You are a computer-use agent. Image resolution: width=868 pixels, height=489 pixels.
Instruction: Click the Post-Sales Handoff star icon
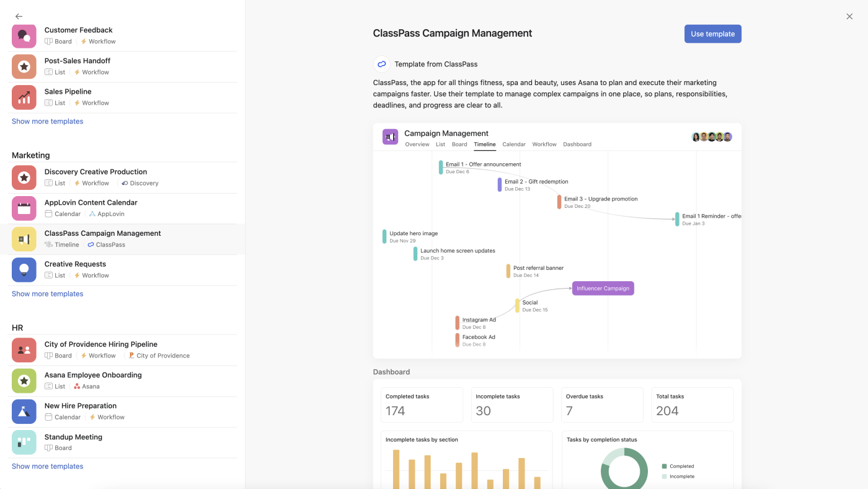click(24, 66)
